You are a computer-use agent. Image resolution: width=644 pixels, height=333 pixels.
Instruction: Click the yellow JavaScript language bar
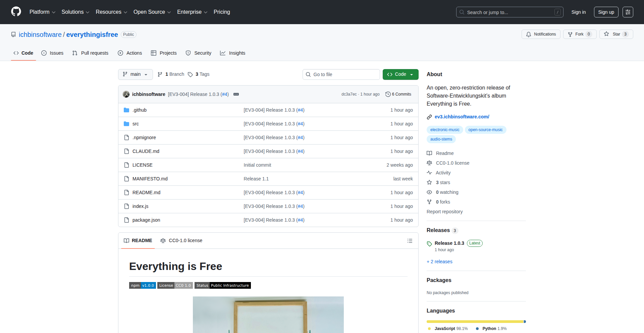coord(474,322)
